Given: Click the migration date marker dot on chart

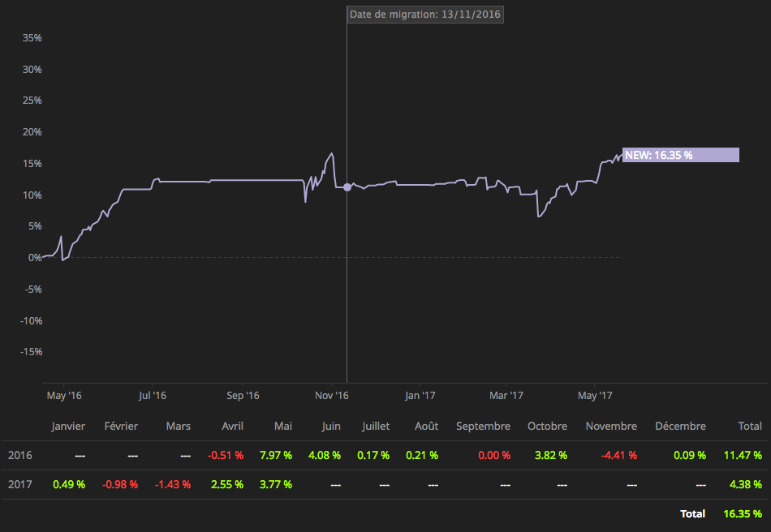Looking at the screenshot, I should coord(347,187).
